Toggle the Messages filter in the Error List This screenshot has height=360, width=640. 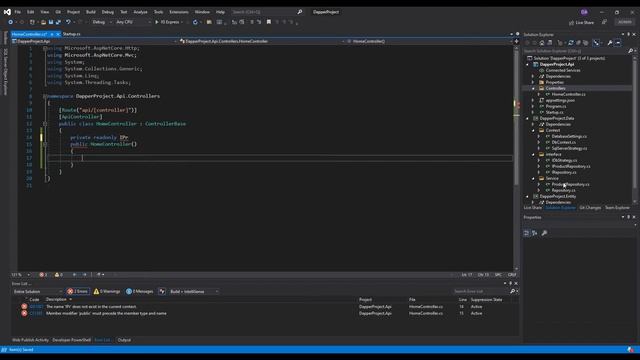[x=140, y=291]
